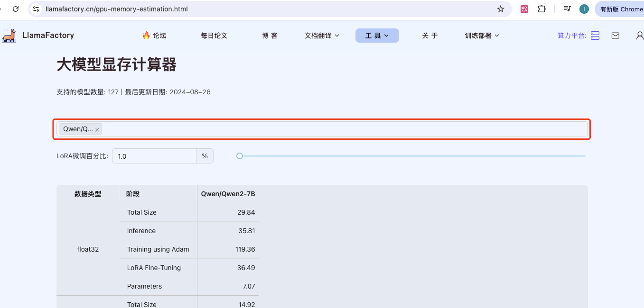Screen dimensions: 644x308
Task: Open the Chrome extensions puzzle icon
Action: click(x=541, y=9)
